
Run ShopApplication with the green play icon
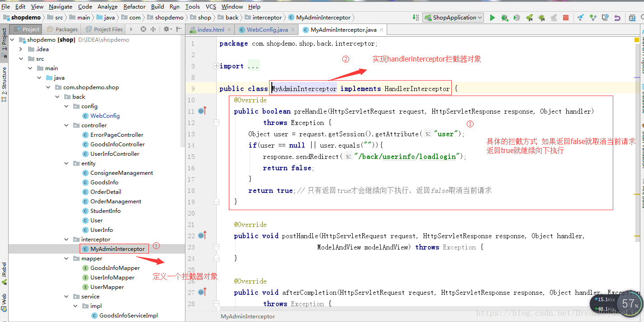point(492,18)
